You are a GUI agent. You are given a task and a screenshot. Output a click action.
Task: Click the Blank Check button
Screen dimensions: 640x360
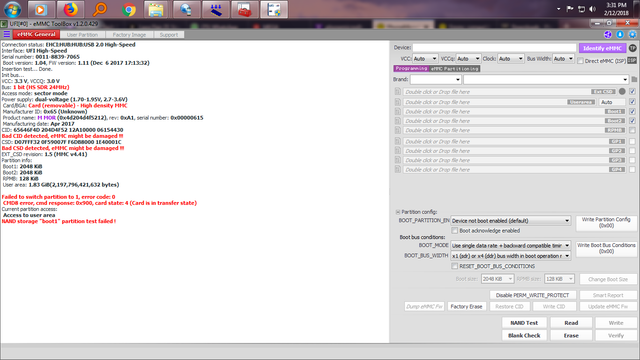click(x=524, y=336)
